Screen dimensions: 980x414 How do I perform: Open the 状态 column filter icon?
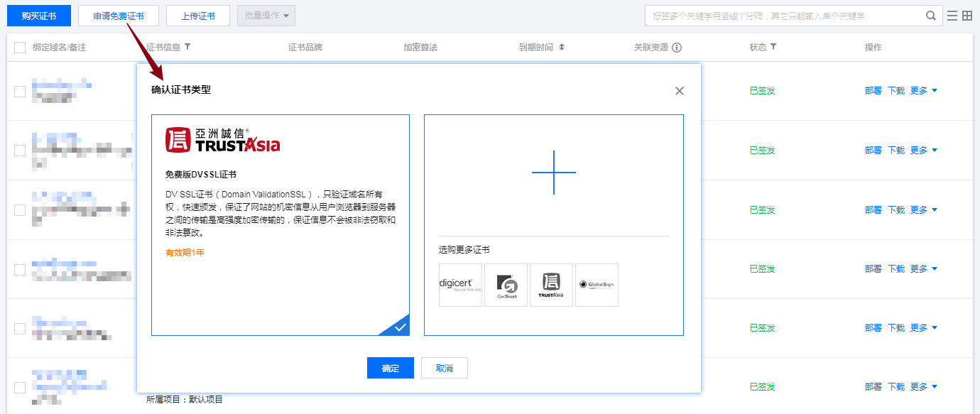coord(773,47)
